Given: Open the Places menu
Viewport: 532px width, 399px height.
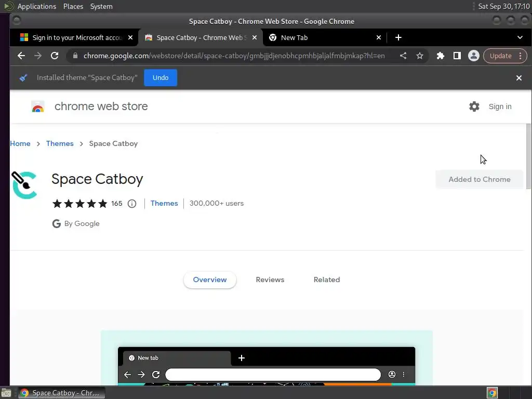Looking at the screenshot, I should 73,6.
